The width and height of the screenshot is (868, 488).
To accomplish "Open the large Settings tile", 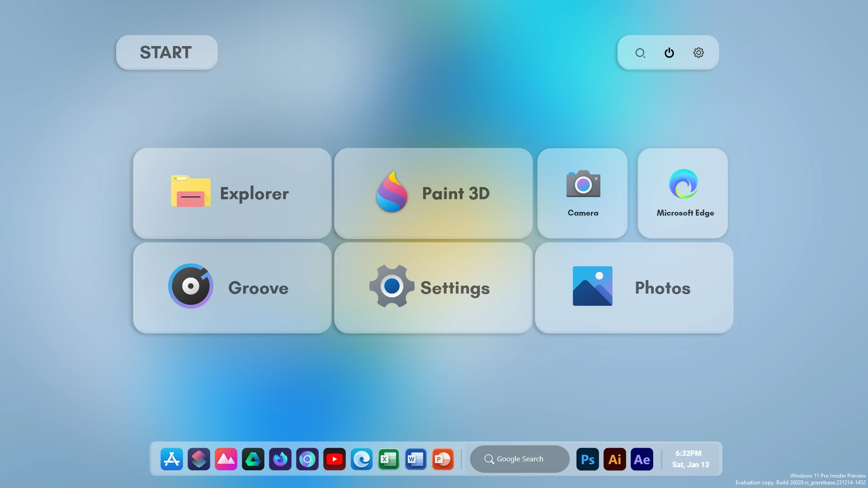I will coord(433,288).
